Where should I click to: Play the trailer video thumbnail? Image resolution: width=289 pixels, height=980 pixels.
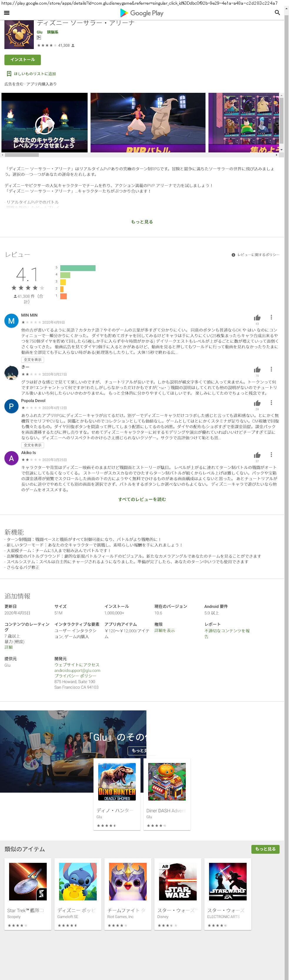(45, 122)
